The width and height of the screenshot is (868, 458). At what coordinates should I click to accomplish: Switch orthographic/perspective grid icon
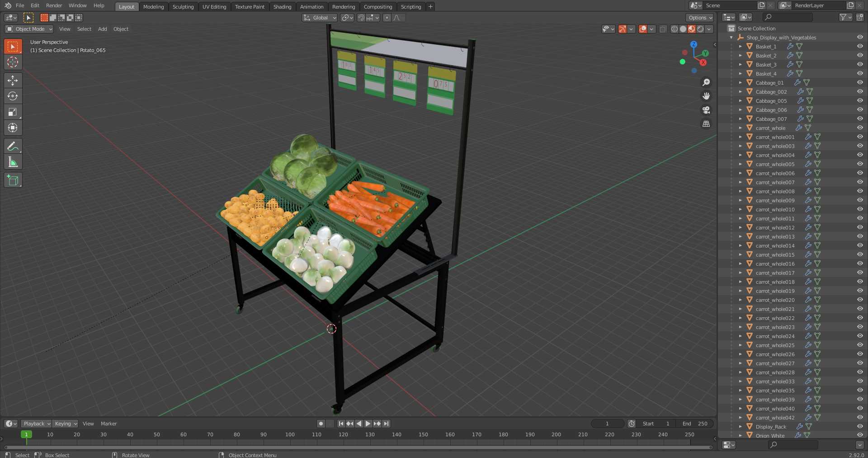pyautogui.click(x=706, y=124)
